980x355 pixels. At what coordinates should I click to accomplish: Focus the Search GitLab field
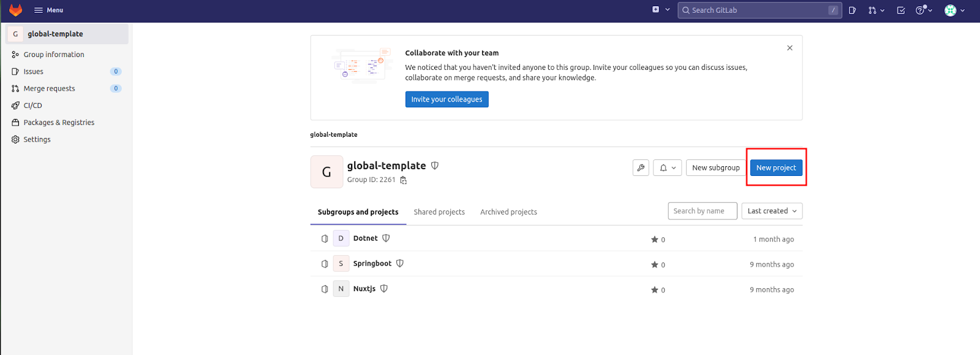click(759, 10)
